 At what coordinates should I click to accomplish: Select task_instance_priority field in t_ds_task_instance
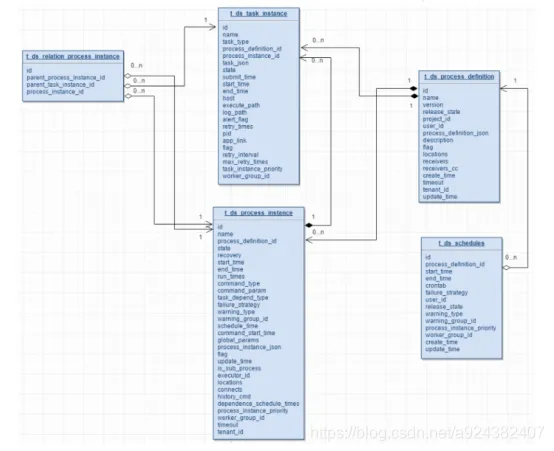252,169
